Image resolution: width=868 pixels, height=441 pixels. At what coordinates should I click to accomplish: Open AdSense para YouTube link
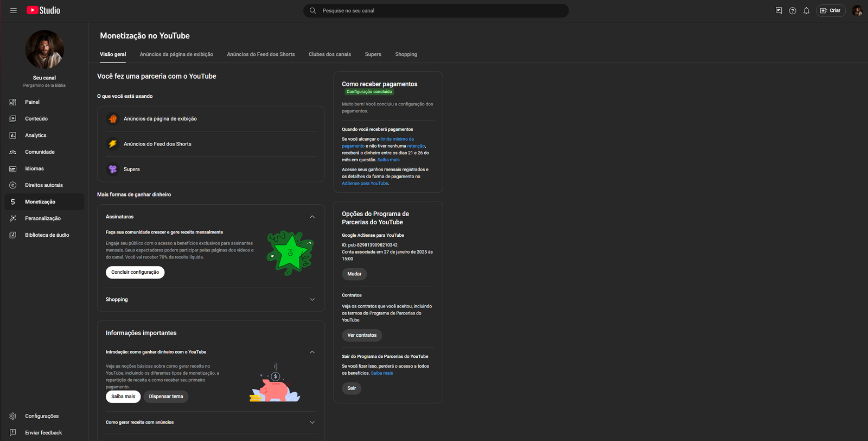point(365,184)
